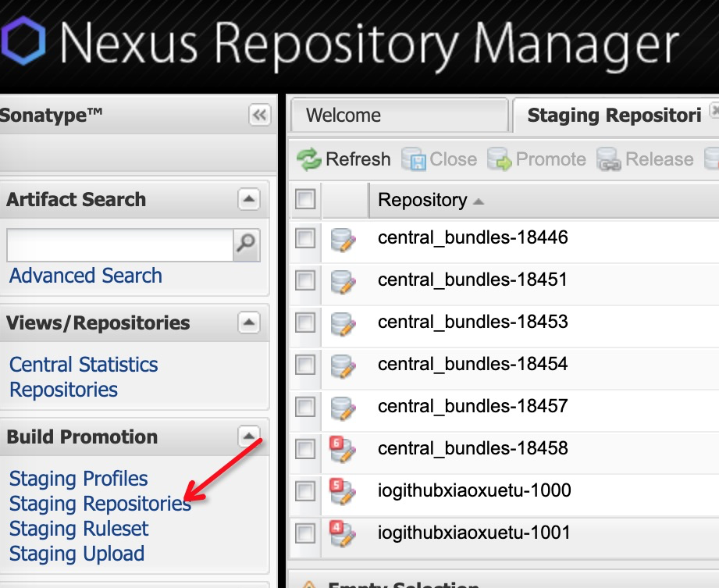Select the Staging Repositories tab
Viewport: 719px width, 588px height.
pyautogui.click(x=614, y=115)
